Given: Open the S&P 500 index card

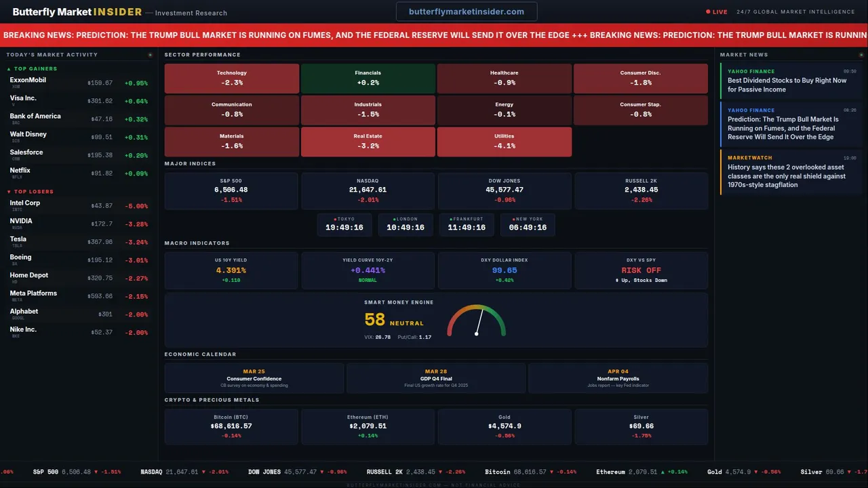Looking at the screenshot, I should pos(231,191).
